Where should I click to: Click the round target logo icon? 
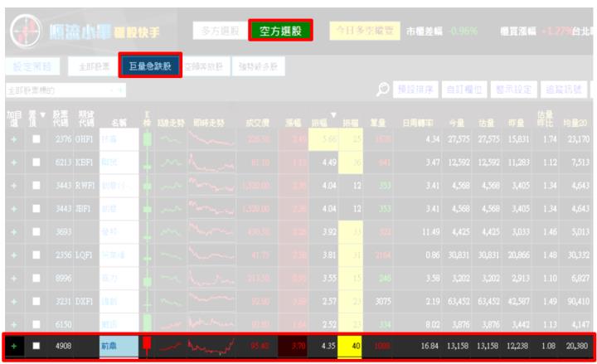click(26, 31)
